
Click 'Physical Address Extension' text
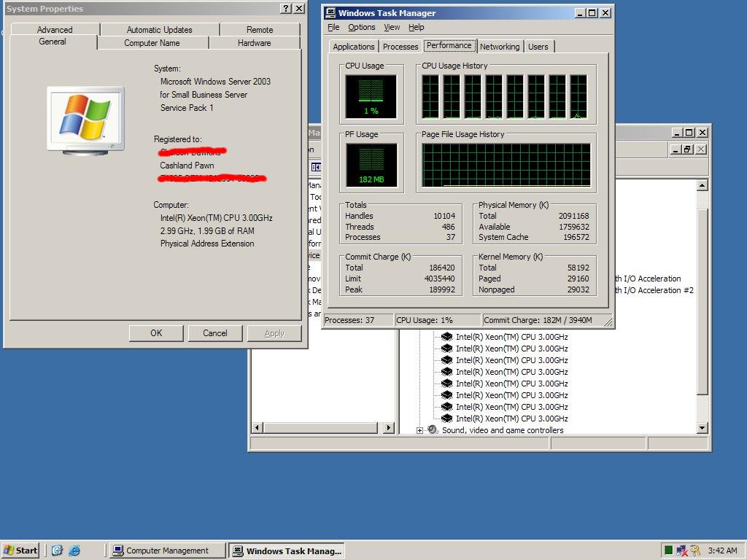pyautogui.click(x=207, y=244)
